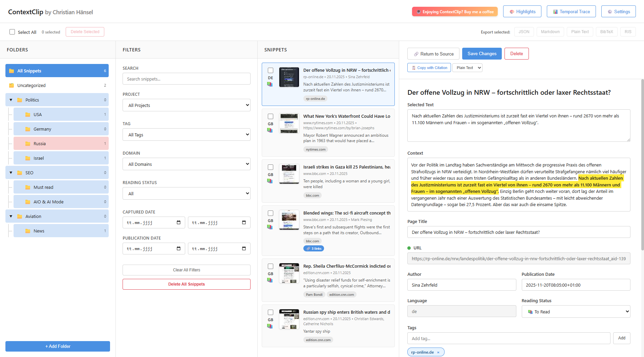
Task: Click the 3 links badge
Action: [314, 249]
